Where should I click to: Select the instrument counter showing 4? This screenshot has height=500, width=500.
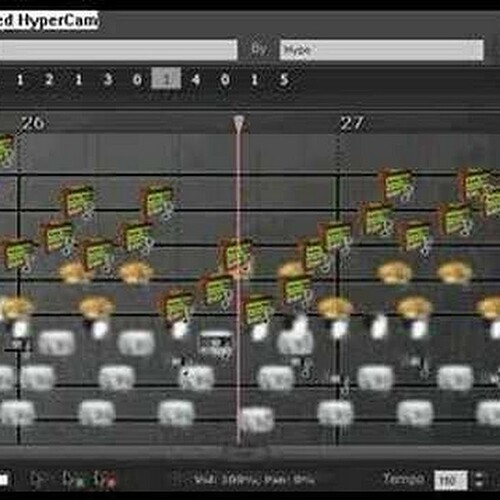tap(196, 79)
